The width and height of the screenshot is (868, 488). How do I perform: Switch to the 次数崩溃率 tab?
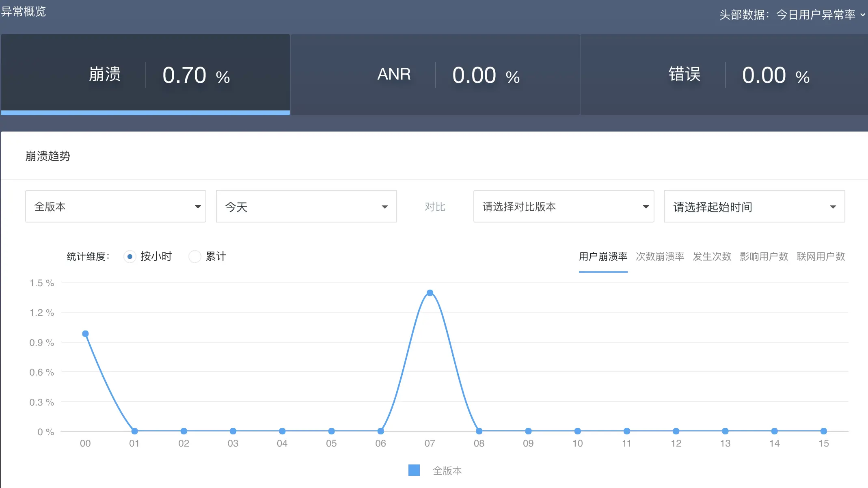pos(660,257)
